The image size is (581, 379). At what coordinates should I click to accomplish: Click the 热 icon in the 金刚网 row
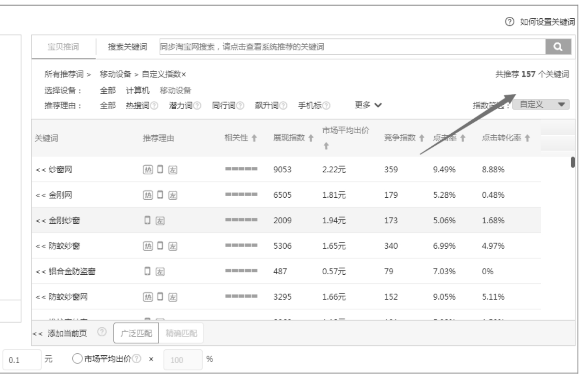pyautogui.click(x=148, y=195)
